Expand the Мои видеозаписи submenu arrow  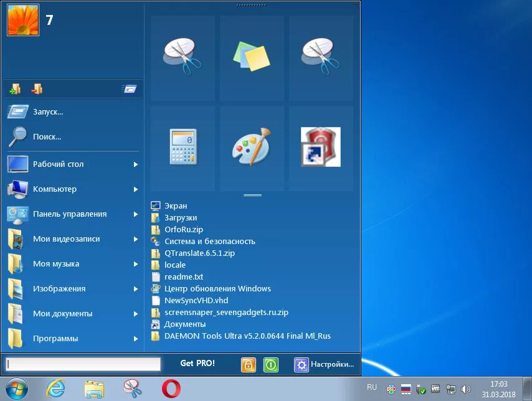tap(136, 239)
